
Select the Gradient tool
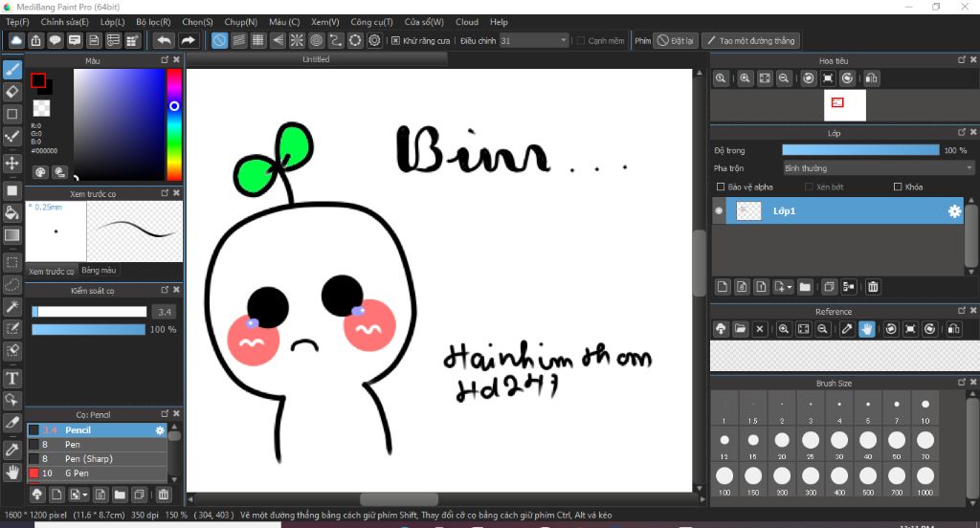click(11, 235)
